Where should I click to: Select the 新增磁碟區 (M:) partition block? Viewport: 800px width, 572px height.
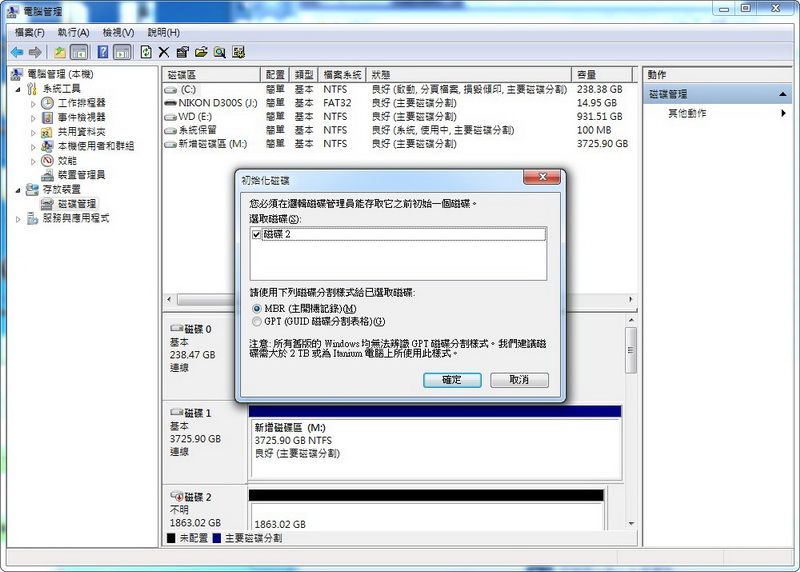tap(435, 443)
